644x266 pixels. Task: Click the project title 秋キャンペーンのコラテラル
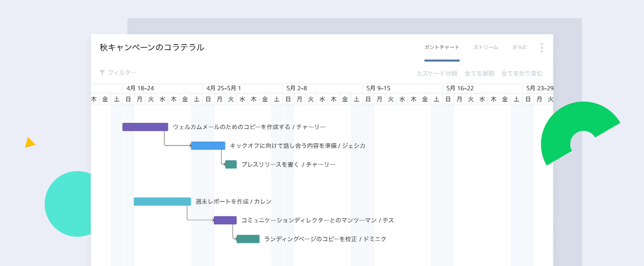point(152,47)
